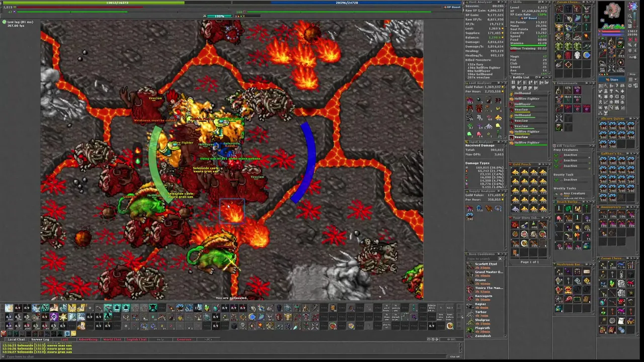Click the red armor item in Zaoan Chess container
This screenshot has height=362, width=644.
click(568, 55)
